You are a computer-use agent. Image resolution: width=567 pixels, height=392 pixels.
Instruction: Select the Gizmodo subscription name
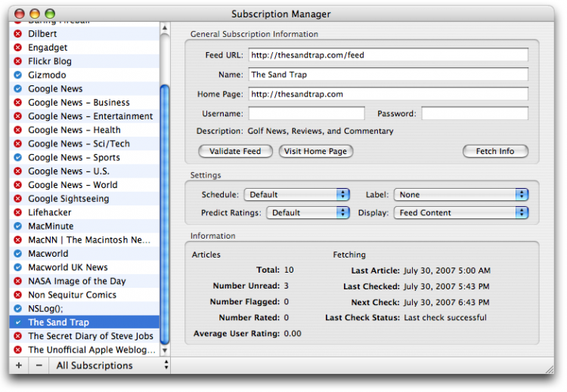click(47, 75)
